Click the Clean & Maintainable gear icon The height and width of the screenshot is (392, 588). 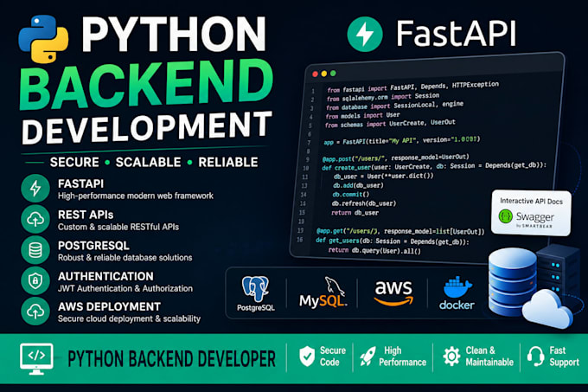click(x=451, y=356)
